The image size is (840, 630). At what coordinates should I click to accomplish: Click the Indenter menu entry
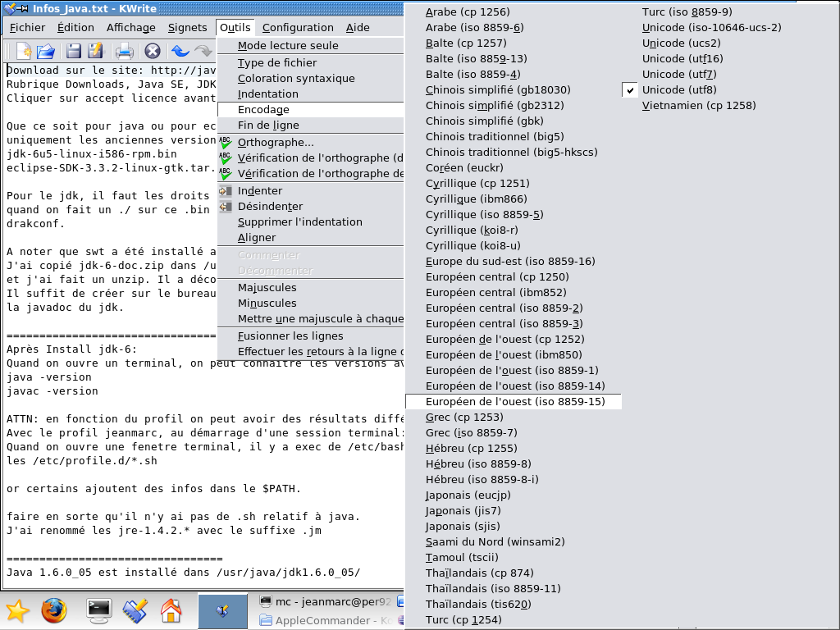(x=311, y=190)
